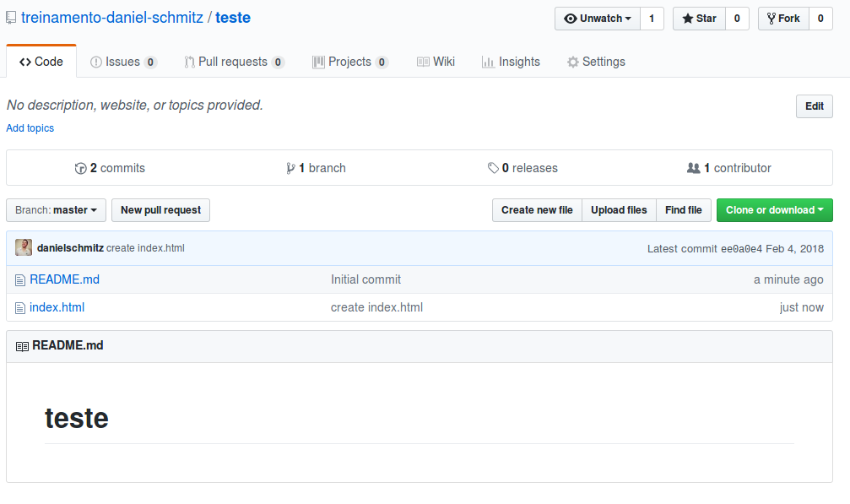The image size is (850, 504).
Task: Open the repository Settings tab
Action: coord(596,62)
